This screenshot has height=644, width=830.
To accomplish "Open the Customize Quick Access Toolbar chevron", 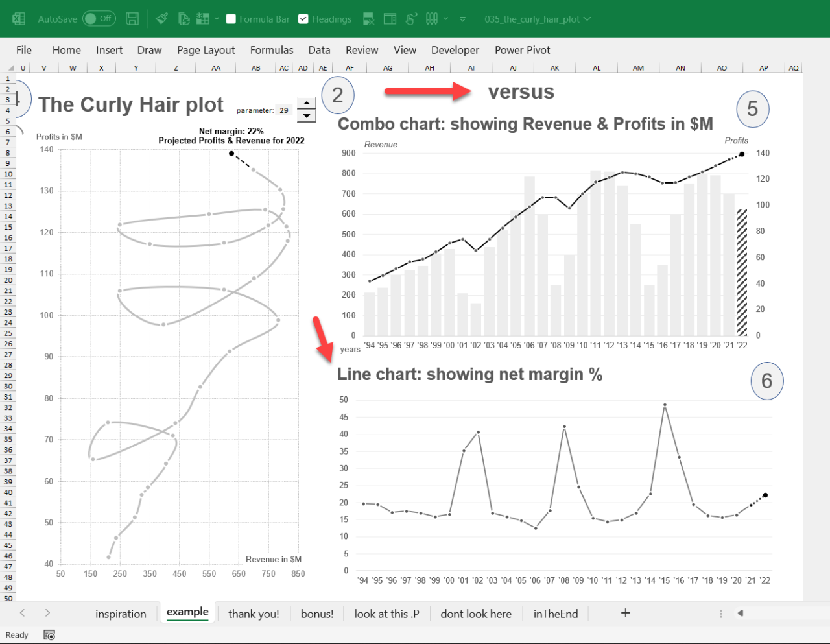I will tap(462, 19).
